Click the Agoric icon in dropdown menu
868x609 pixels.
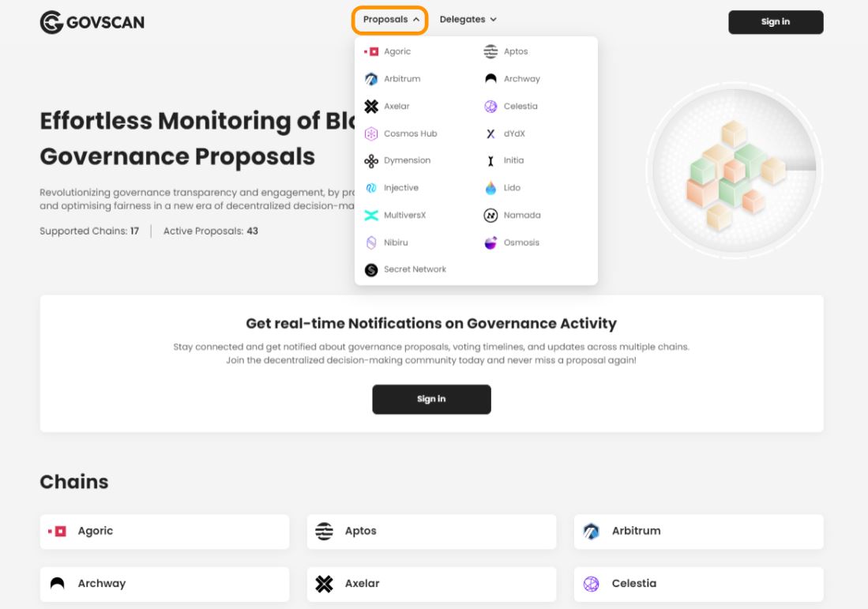[371, 52]
